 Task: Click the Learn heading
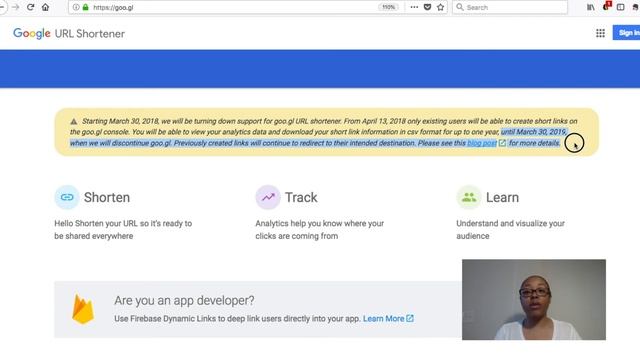(502, 198)
